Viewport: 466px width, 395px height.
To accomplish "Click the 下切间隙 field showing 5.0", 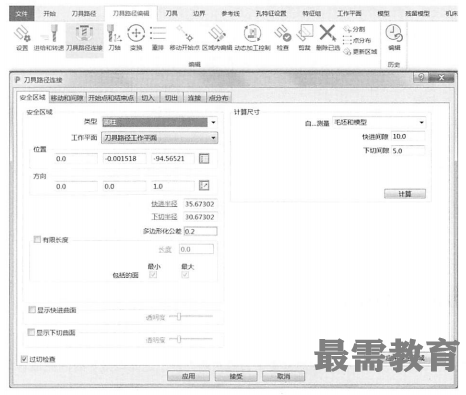I will pos(408,151).
